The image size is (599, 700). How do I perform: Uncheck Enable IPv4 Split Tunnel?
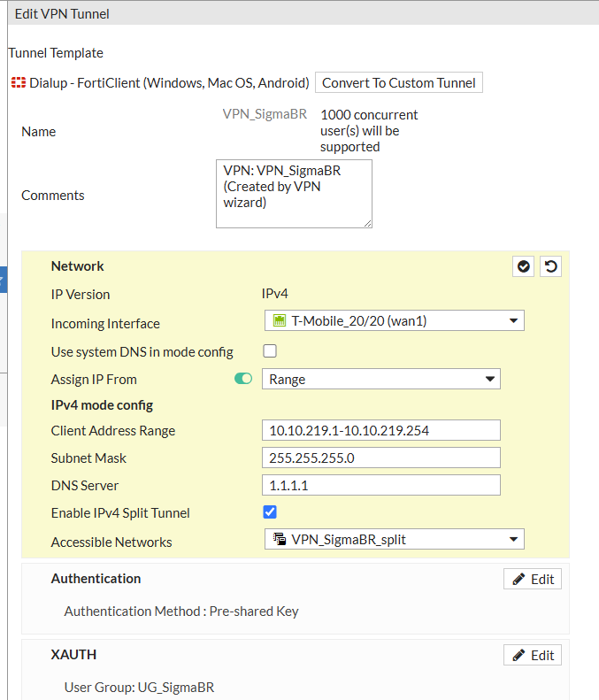click(270, 512)
